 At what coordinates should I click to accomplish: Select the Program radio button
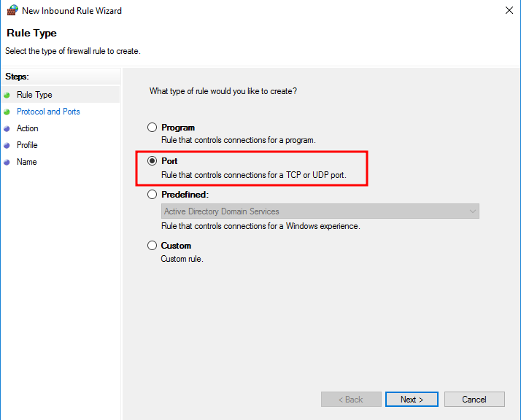[153, 128]
